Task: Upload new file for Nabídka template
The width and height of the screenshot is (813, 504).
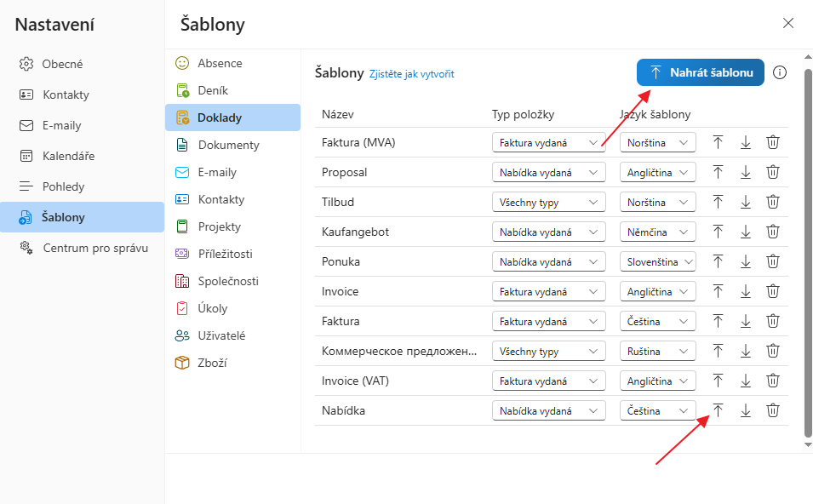Action: [718, 410]
